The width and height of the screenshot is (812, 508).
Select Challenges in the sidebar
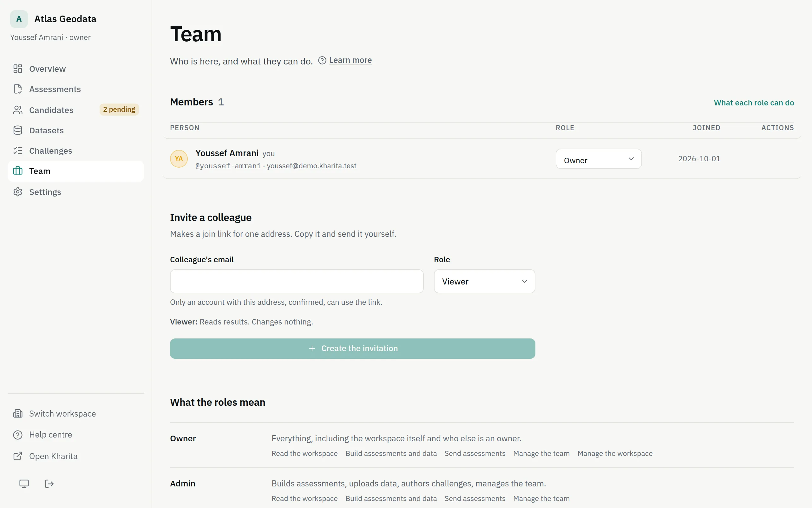pyautogui.click(x=76, y=151)
